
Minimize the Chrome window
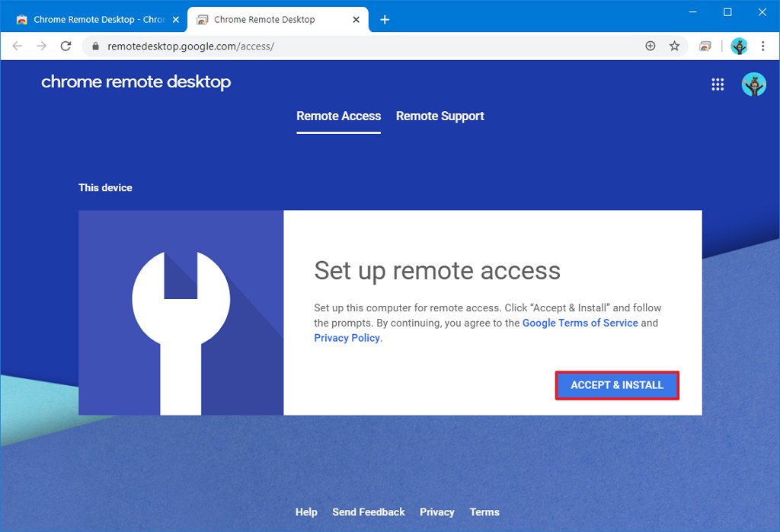point(692,12)
